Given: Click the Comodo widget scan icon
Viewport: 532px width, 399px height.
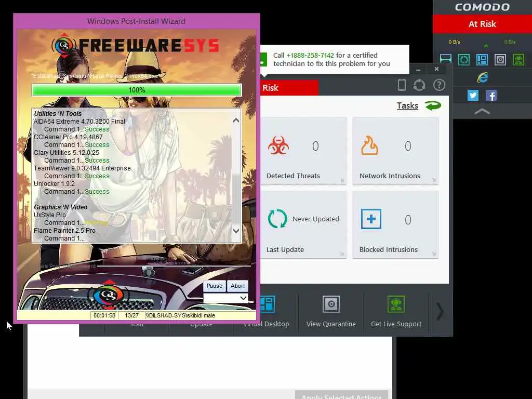Looking at the screenshot, I should coord(445,60).
